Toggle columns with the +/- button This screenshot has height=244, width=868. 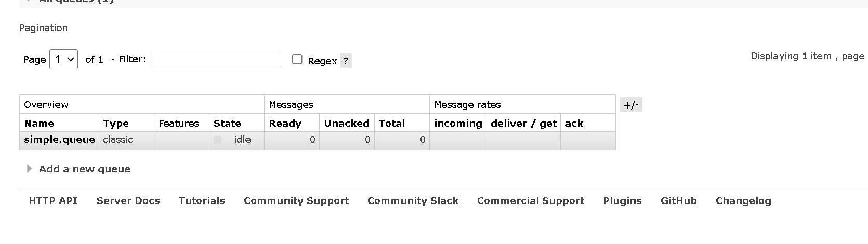coord(631,105)
